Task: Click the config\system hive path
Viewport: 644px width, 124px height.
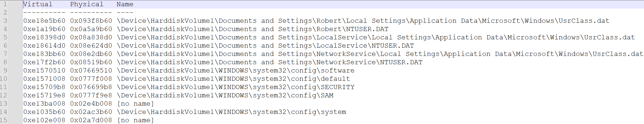Action: pos(231,112)
